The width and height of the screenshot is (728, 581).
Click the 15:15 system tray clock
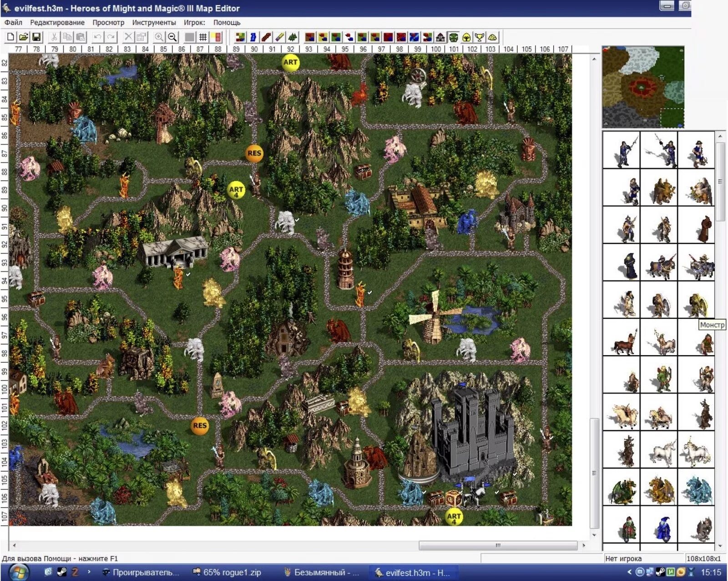point(711,572)
